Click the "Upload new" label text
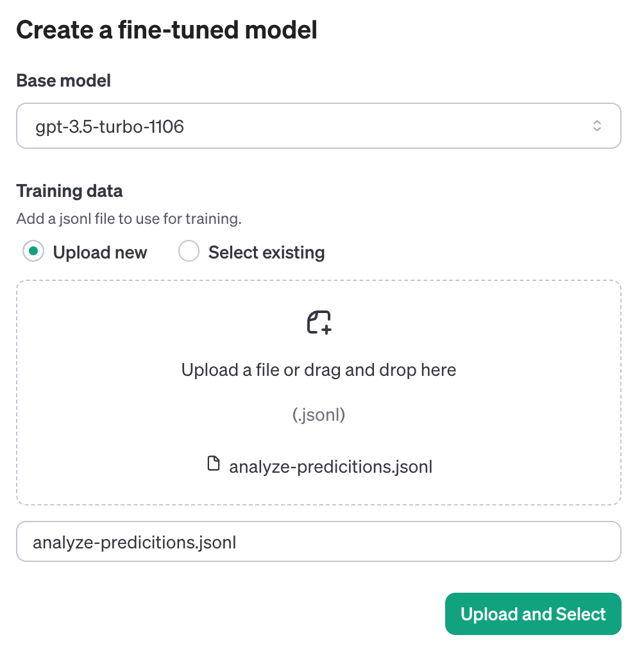Image resolution: width=644 pixels, height=653 pixels. tap(100, 253)
